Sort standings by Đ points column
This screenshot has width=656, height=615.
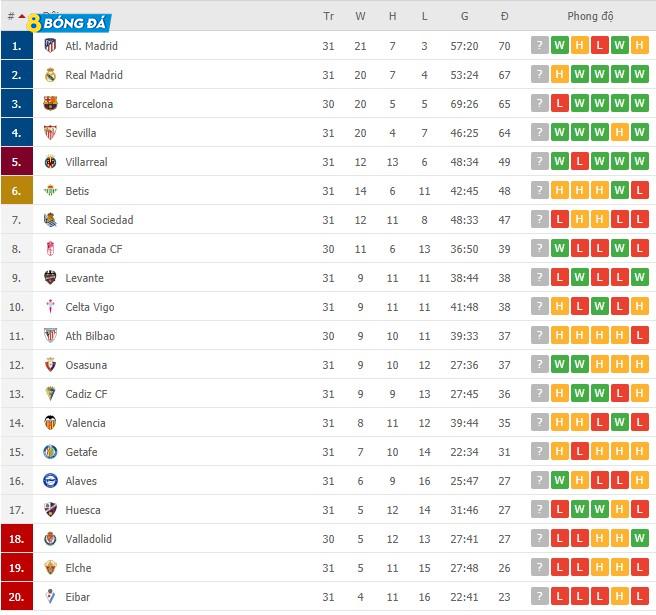click(x=505, y=16)
